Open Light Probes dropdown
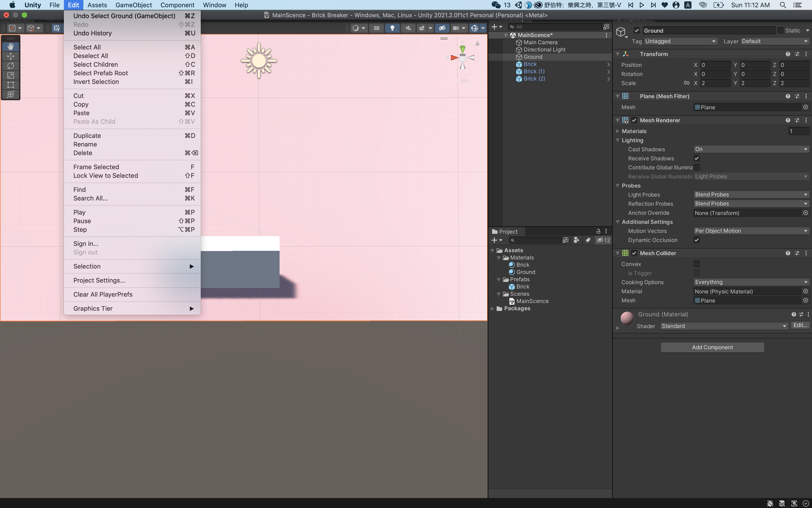The height and width of the screenshot is (508, 812). [x=751, y=195]
